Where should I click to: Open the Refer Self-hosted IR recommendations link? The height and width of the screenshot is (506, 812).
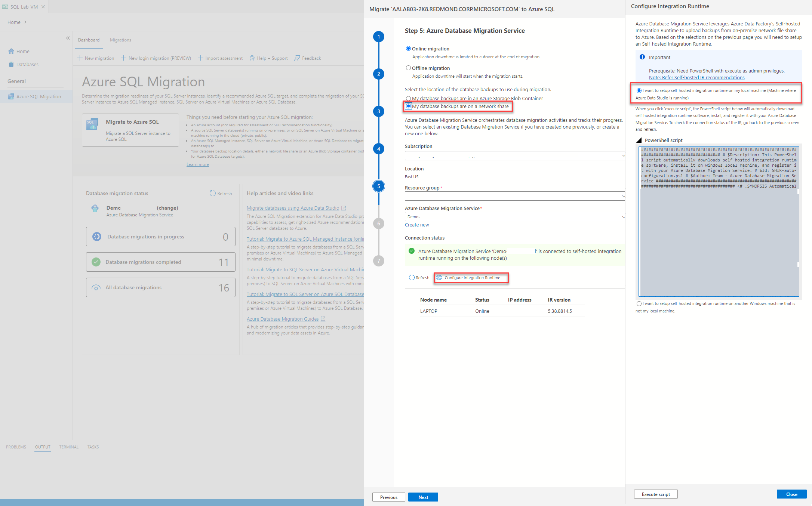696,77
